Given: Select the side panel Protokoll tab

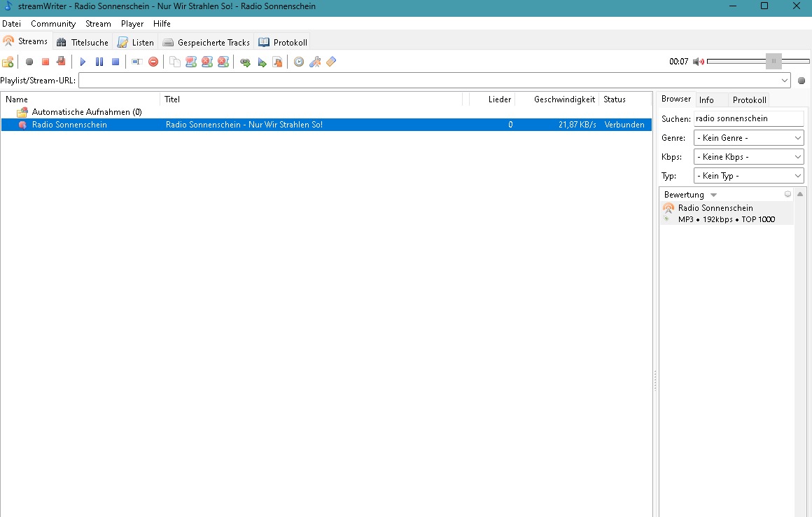Looking at the screenshot, I should point(749,100).
